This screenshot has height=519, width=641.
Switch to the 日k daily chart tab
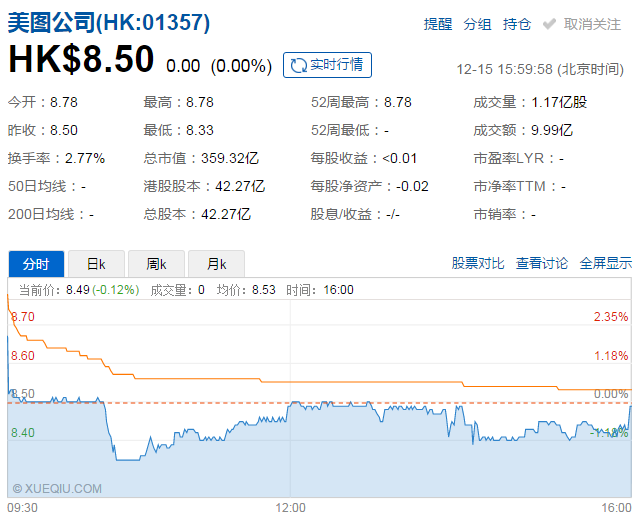[96, 264]
